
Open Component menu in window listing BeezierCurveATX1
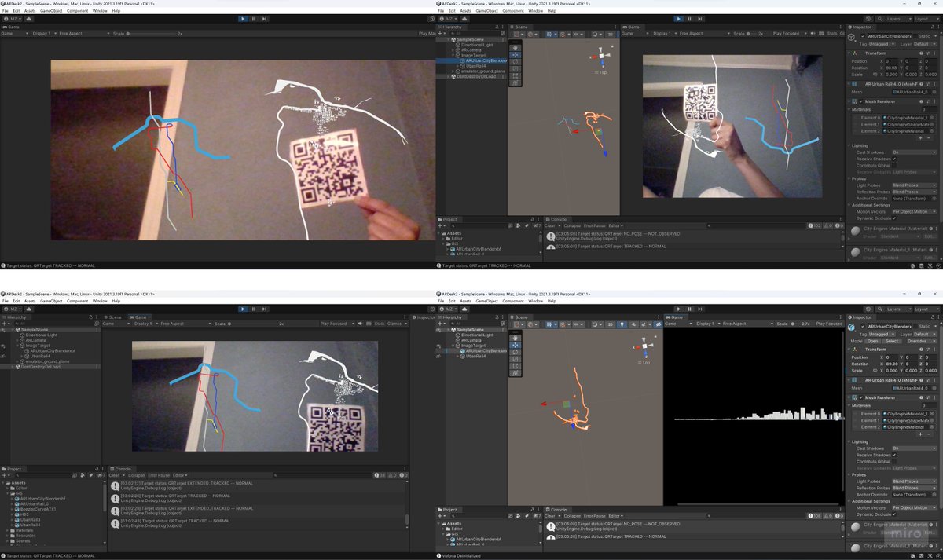(77, 301)
